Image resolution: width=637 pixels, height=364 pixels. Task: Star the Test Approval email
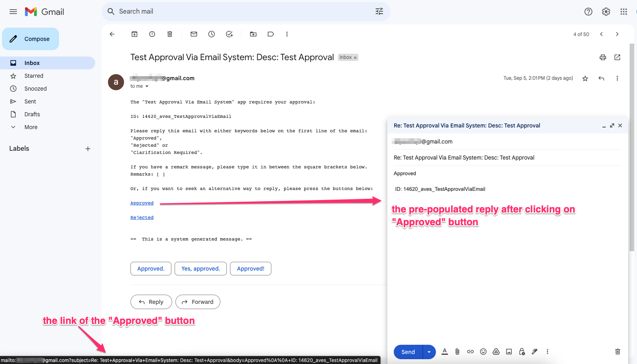click(585, 79)
